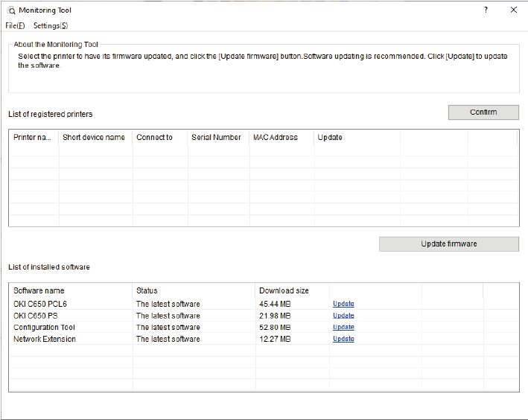Click the Update firmware button

point(448,244)
